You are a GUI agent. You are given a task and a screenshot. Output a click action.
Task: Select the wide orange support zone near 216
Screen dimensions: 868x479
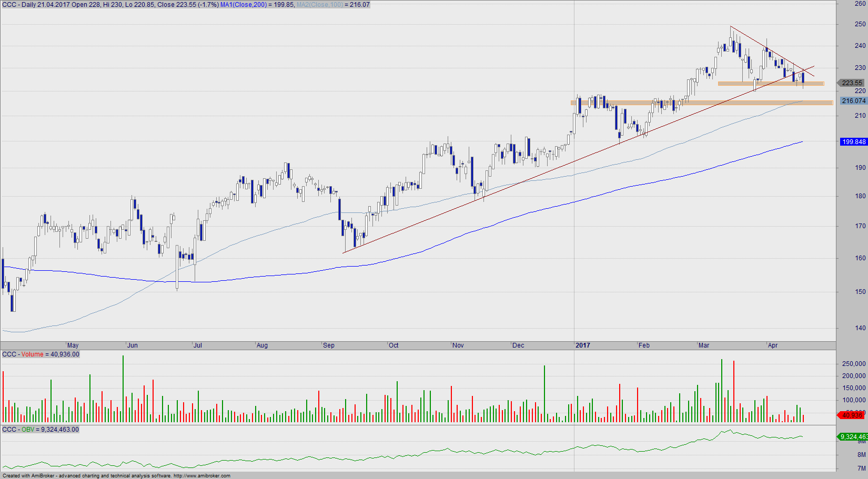coord(701,103)
